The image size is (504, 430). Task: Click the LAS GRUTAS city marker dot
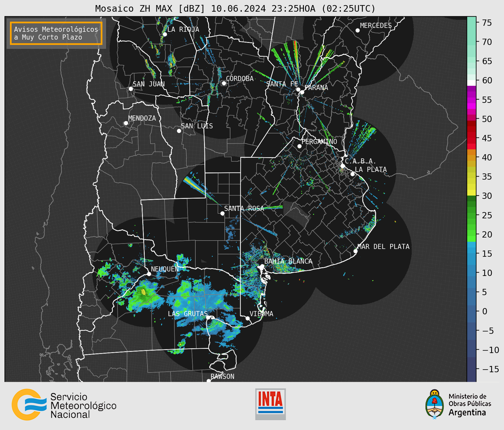[208, 318]
